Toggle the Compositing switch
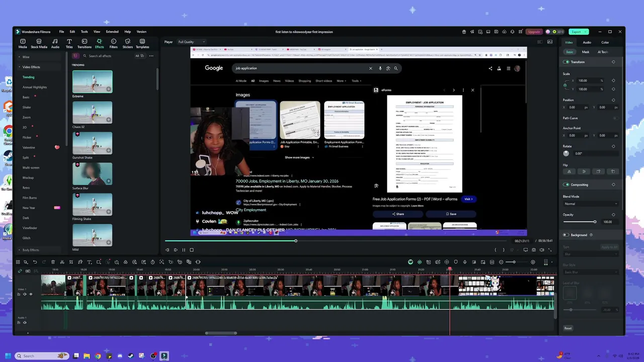 click(566, 185)
